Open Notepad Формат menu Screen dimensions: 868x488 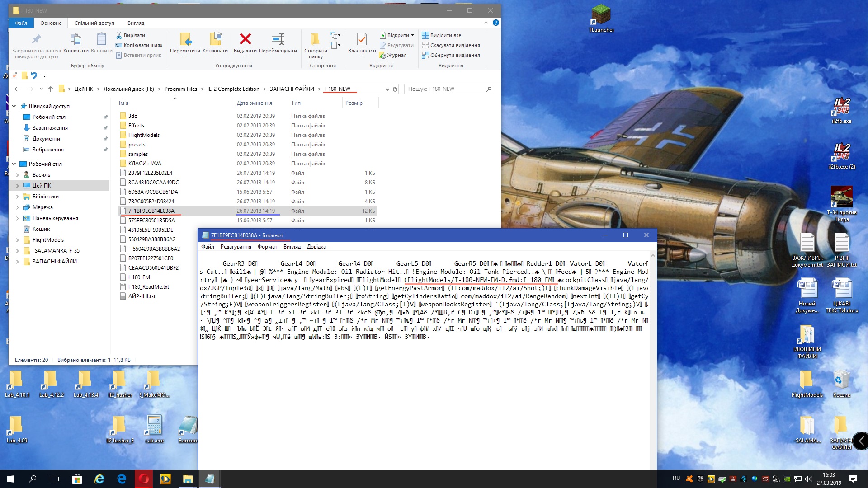coord(267,247)
